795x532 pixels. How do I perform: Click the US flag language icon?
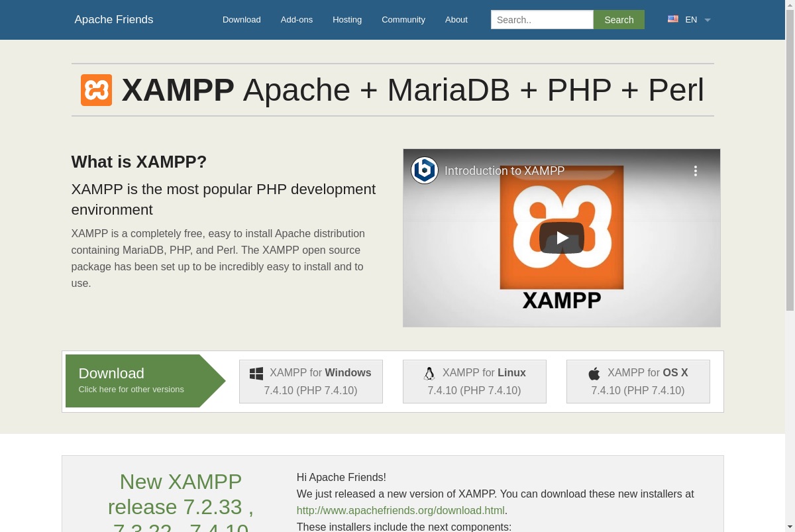tap(673, 19)
